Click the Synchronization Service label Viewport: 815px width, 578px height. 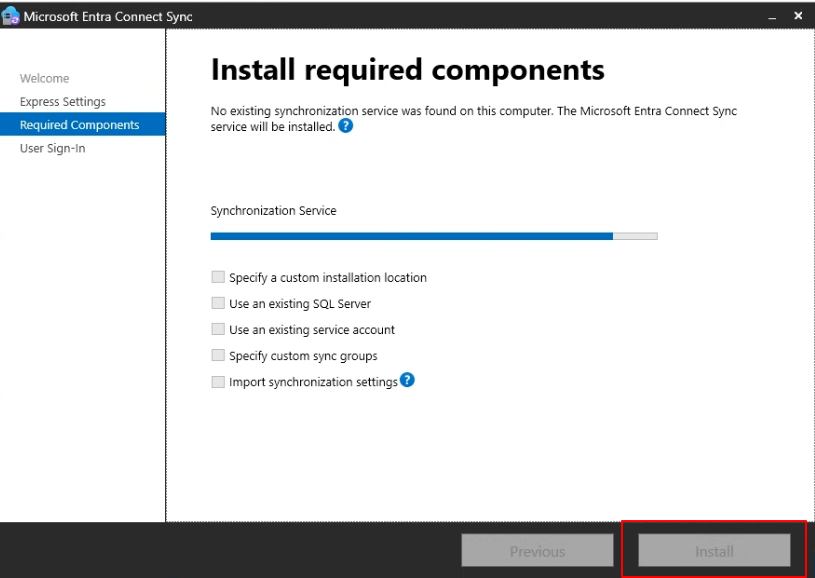point(273,211)
